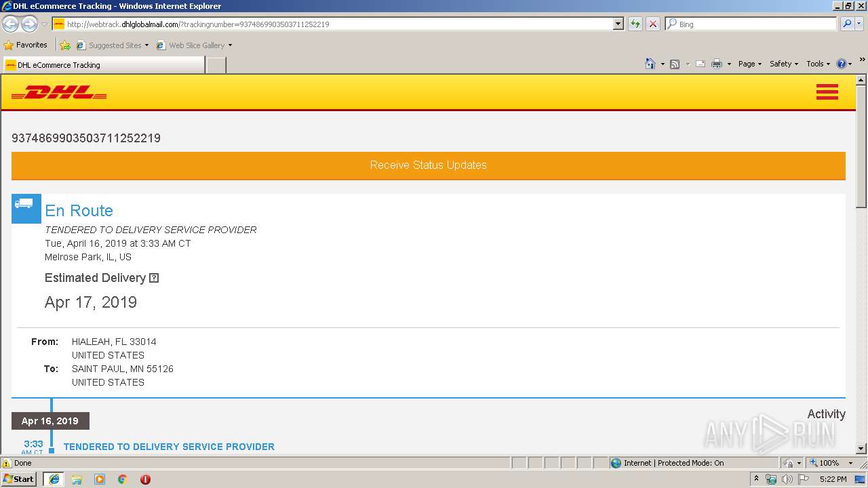
Task: Click the Add to Favorites Bar icon
Action: [x=65, y=45]
